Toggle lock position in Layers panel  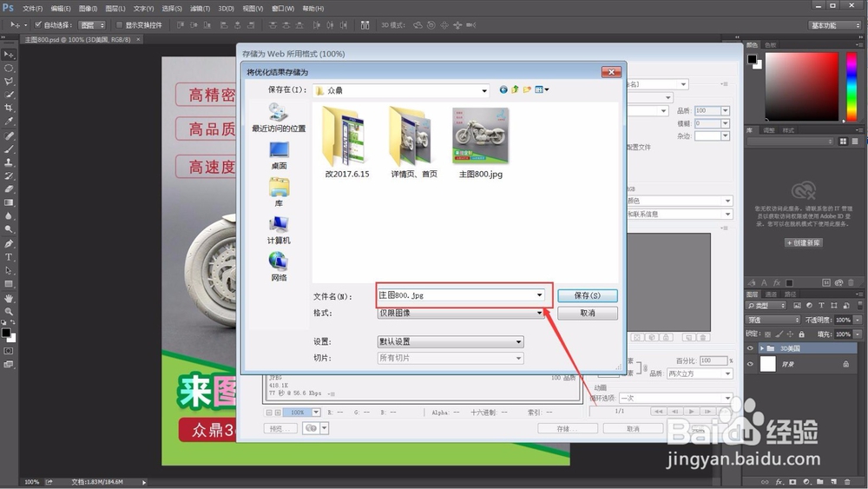[x=790, y=334]
